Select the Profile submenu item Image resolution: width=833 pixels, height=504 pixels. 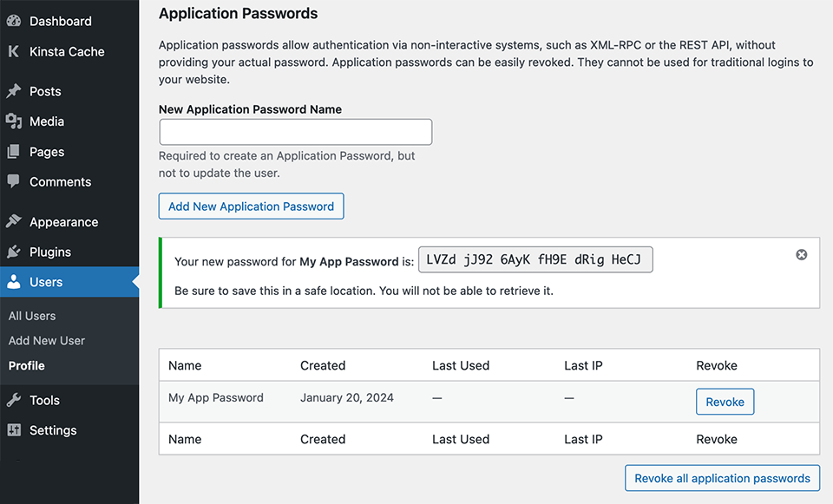point(27,366)
